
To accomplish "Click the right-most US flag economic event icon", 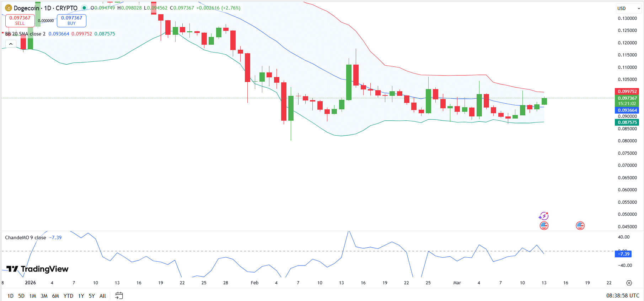I will [580, 226].
